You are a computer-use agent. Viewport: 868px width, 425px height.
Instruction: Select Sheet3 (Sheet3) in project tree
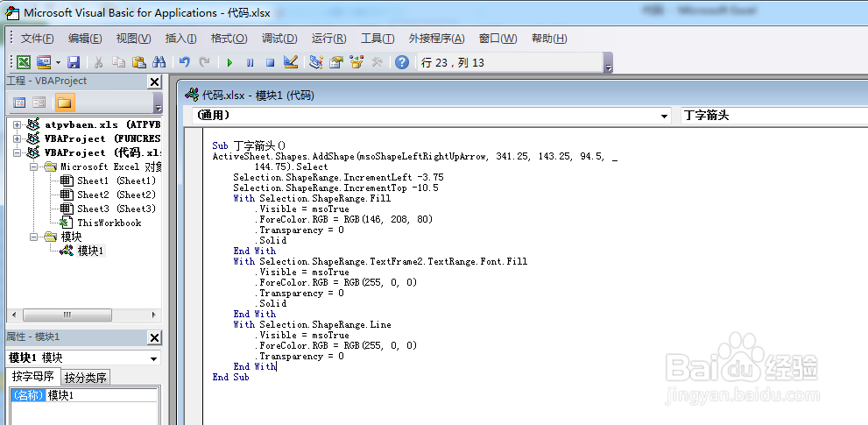116,209
